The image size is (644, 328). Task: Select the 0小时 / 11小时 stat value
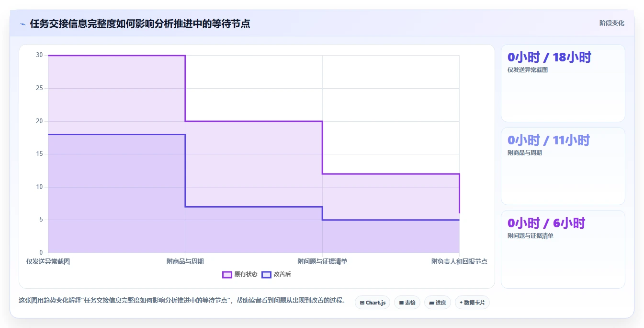[x=549, y=140]
